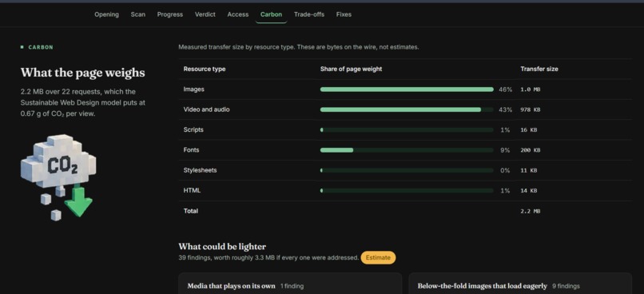Open the Access tab

coord(238,14)
